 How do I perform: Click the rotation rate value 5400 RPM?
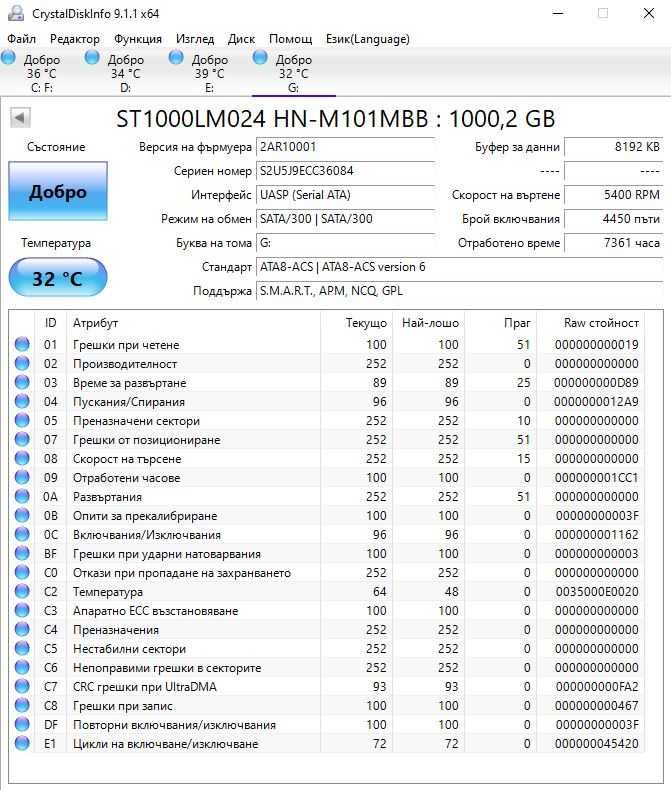[614, 195]
